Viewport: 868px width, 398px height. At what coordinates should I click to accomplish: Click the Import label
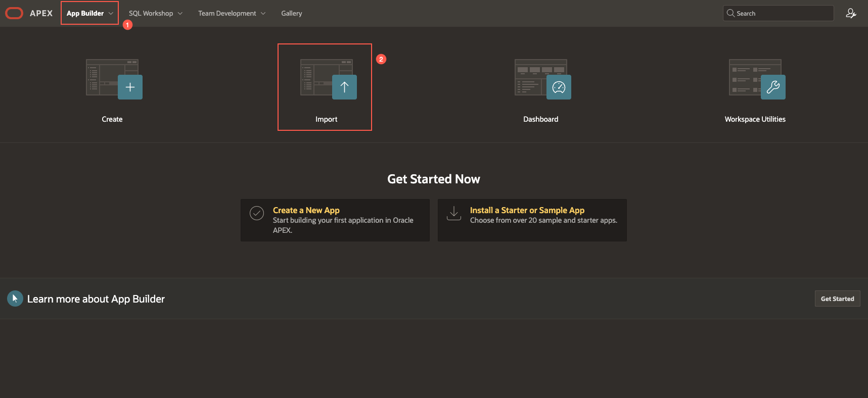click(327, 119)
